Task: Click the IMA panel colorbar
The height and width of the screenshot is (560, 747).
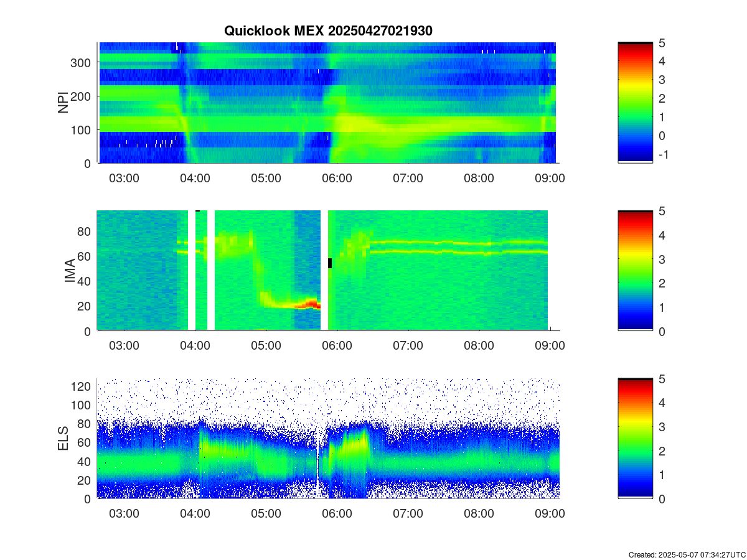Action: click(x=635, y=271)
